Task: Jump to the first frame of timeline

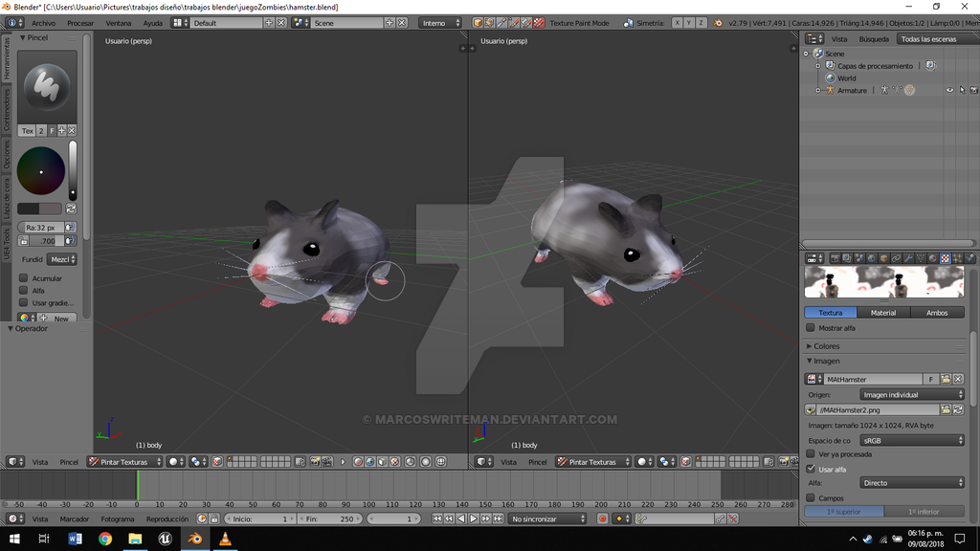Action: click(436, 518)
